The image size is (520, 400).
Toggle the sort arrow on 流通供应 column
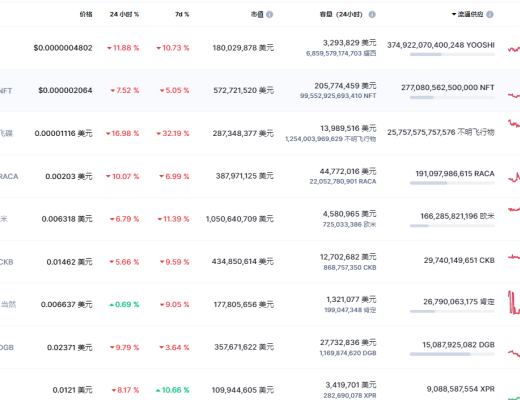click(454, 14)
